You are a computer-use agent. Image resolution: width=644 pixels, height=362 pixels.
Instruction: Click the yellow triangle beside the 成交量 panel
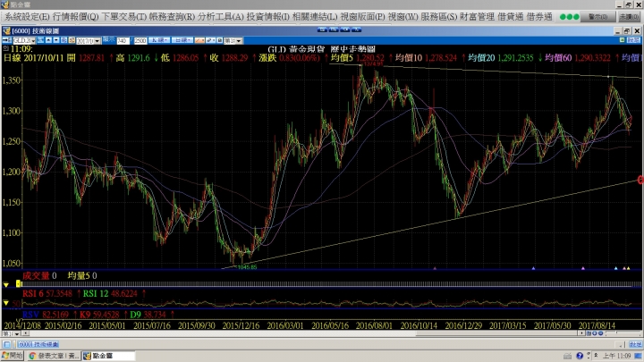click(5, 284)
